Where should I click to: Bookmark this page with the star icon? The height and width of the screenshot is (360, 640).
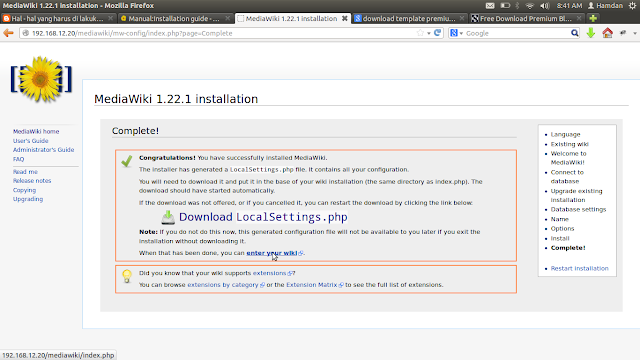420,33
